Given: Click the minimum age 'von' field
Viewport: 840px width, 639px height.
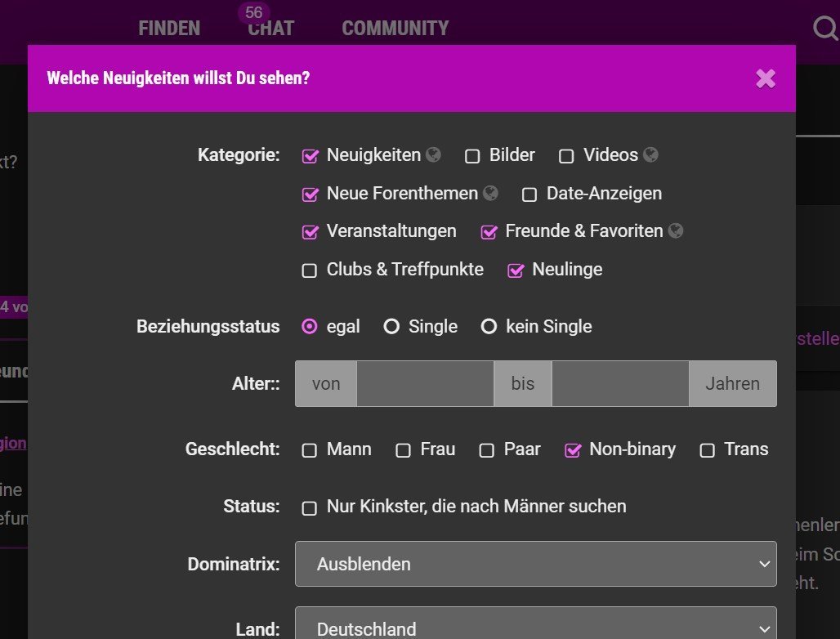Looking at the screenshot, I should pos(425,383).
